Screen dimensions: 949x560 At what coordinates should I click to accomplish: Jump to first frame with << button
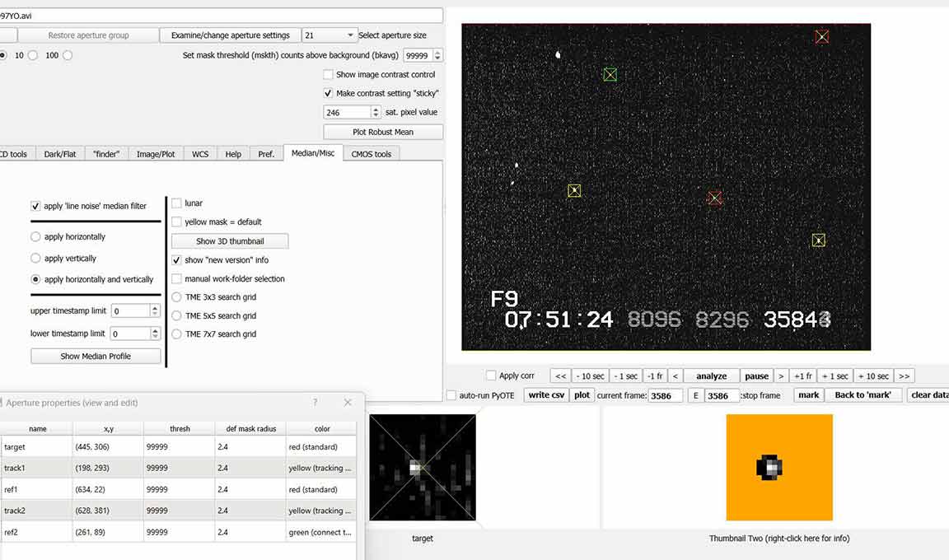pyautogui.click(x=560, y=376)
